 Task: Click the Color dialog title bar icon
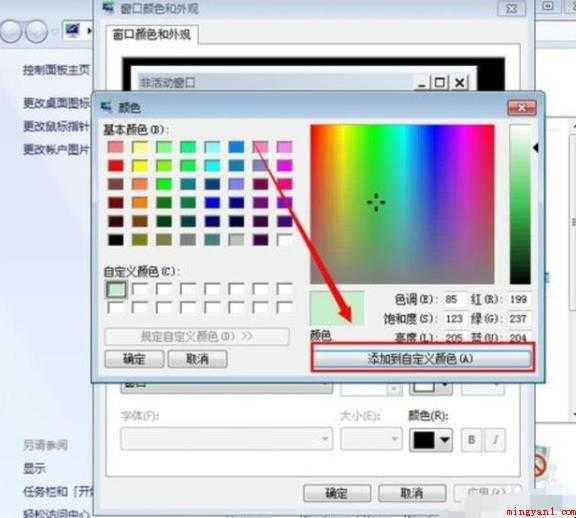click(x=107, y=107)
